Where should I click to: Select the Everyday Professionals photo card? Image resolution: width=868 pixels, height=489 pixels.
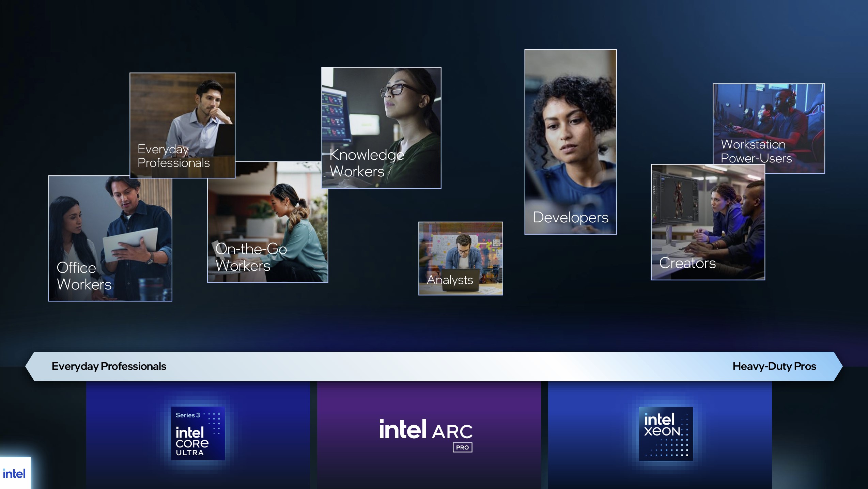coord(182,125)
